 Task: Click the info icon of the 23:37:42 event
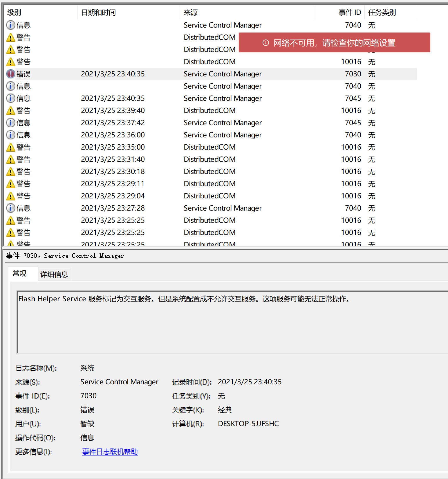tap(10, 123)
